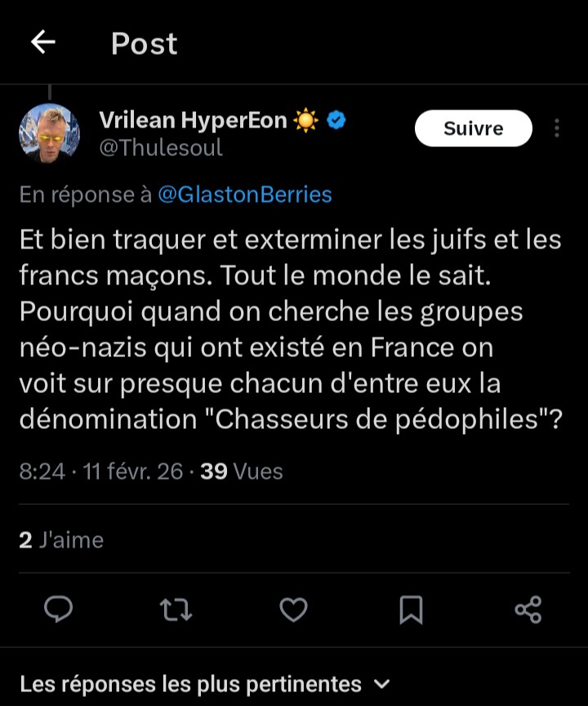Open the three-dot more options menu
The width and height of the screenshot is (588, 706).
(x=557, y=128)
